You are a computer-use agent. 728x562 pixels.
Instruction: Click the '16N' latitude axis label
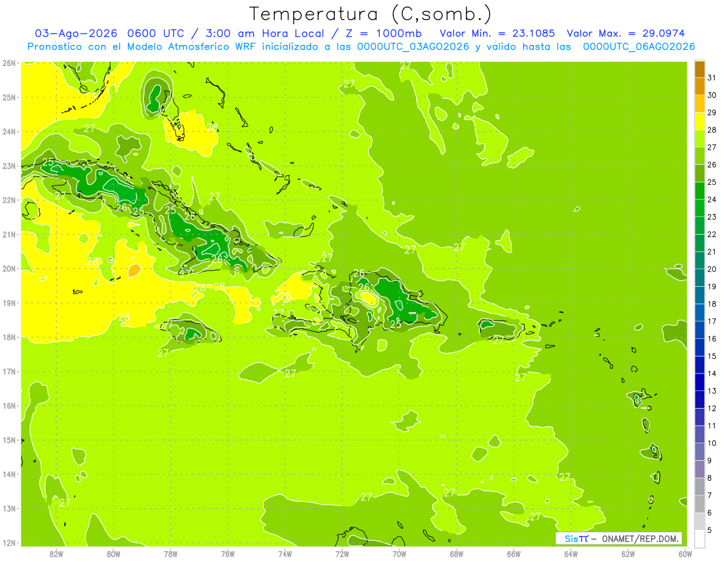pyautogui.click(x=8, y=406)
